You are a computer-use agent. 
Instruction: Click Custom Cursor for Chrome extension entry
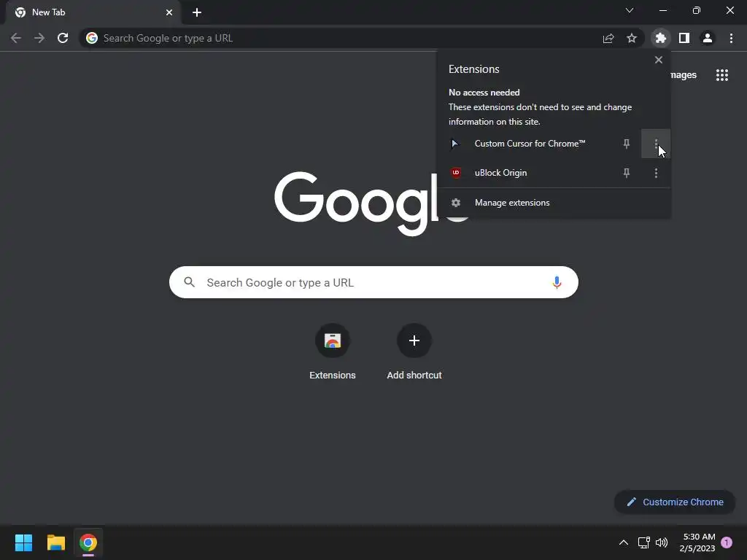529,144
